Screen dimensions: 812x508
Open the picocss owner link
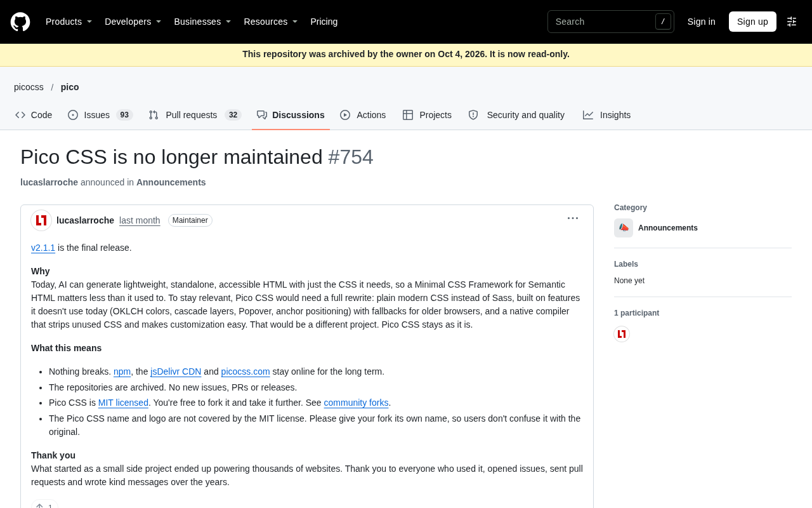tap(29, 87)
